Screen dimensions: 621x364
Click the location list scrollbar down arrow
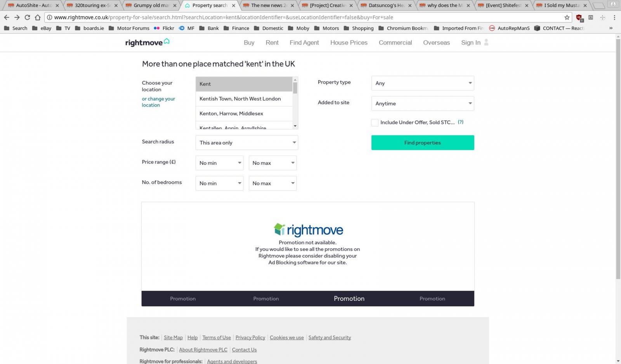pyautogui.click(x=295, y=126)
